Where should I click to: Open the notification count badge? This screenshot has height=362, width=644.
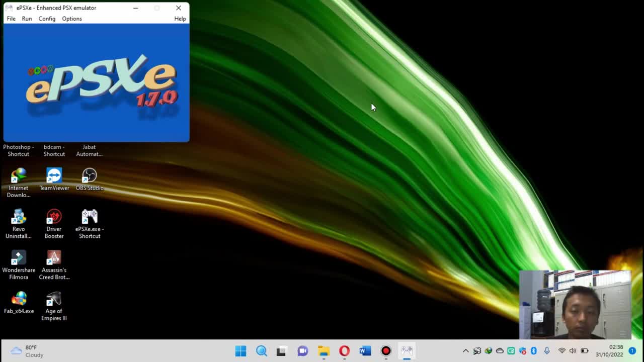pos(632,351)
